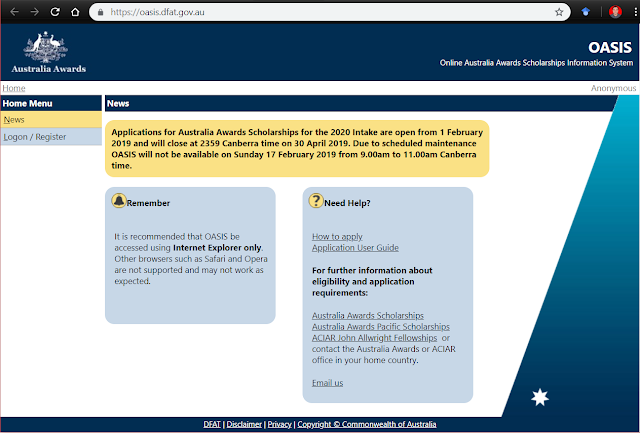Open ACIAR John Allwright Fellowships link
The height and width of the screenshot is (433, 640).
[374, 338]
